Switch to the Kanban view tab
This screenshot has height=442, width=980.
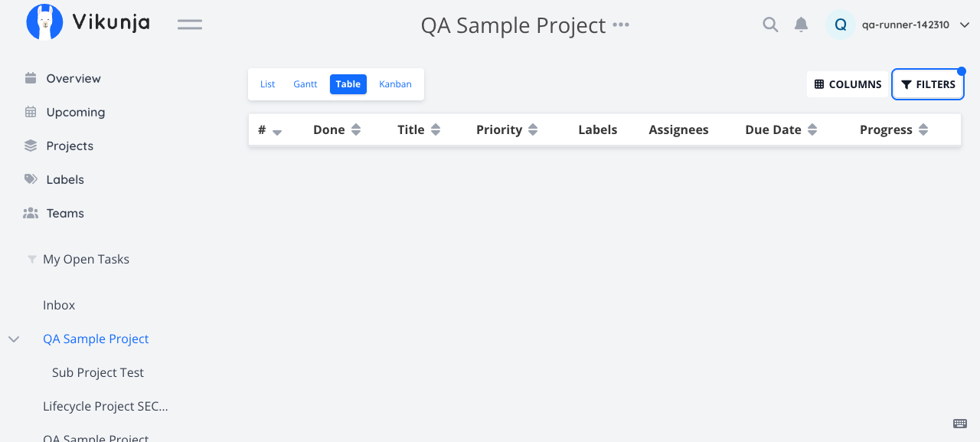(x=395, y=84)
